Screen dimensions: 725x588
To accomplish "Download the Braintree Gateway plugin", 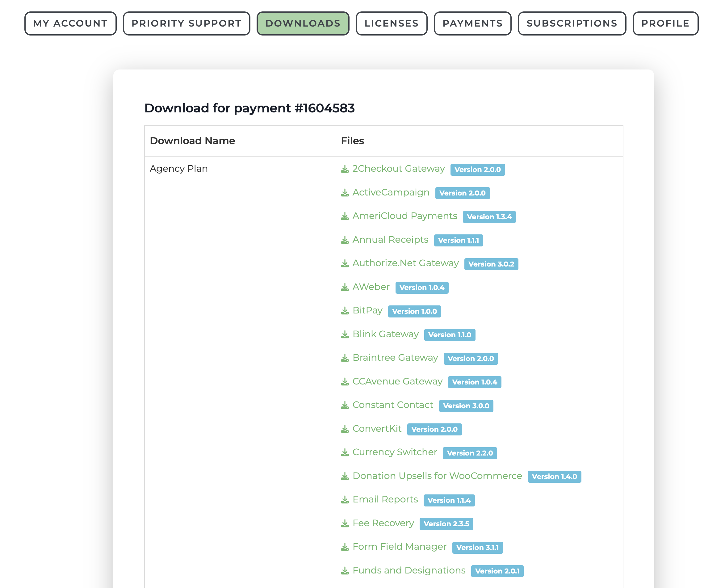I will point(395,358).
